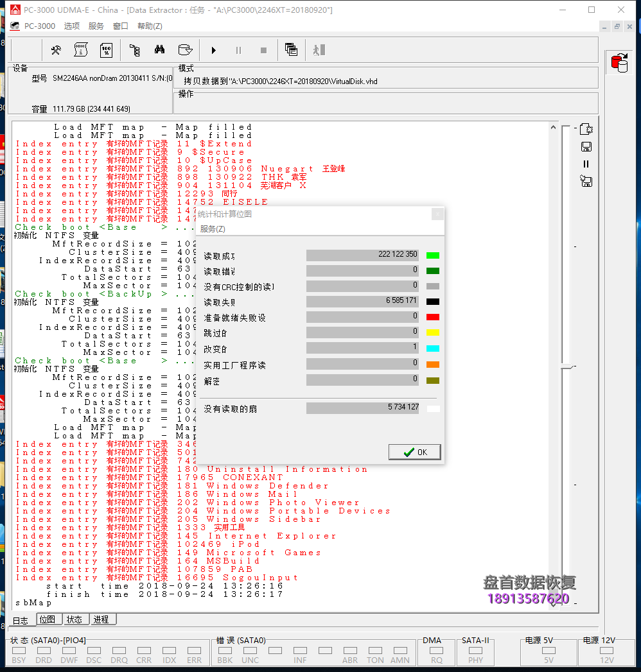Click the OK button in statistics dialog
The height and width of the screenshot is (672, 641).
pyautogui.click(x=414, y=452)
